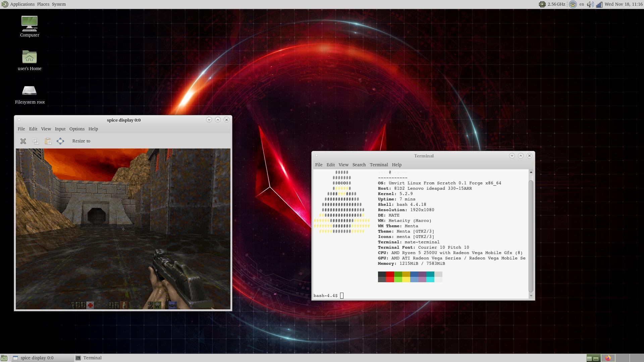The image size is (644, 362).
Task: Open the Applications menu in the top panel
Action: (x=22, y=4)
